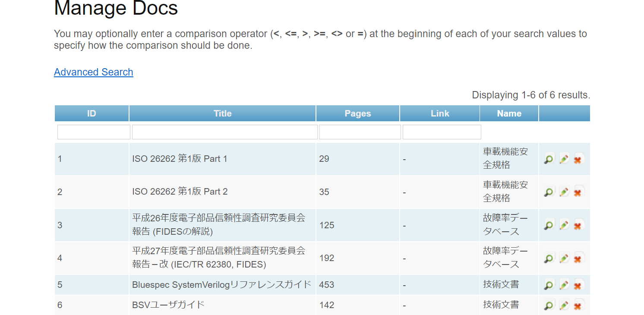Edit the ISO 26262 Part 2 record
Viewport: 644px width, 315px height.
(x=564, y=192)
